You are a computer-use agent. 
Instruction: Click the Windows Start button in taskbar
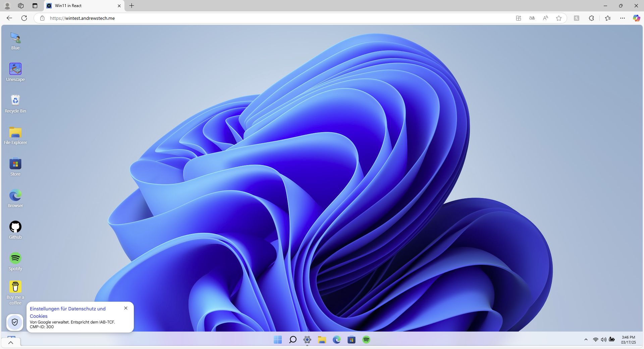(x=278, y=340)
